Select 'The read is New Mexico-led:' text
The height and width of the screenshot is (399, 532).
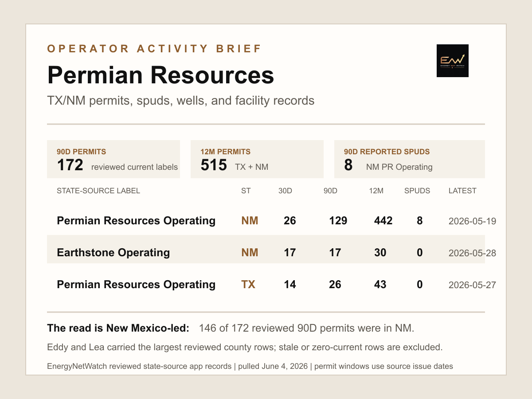tap(118, 329)
